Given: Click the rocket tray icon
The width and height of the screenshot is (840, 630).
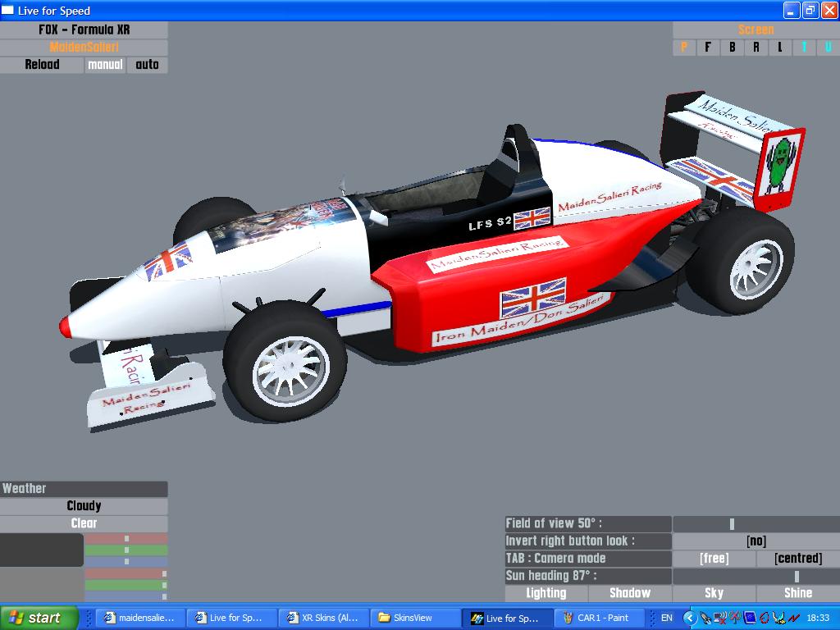Looking at the screenshot, I should 705,619.
